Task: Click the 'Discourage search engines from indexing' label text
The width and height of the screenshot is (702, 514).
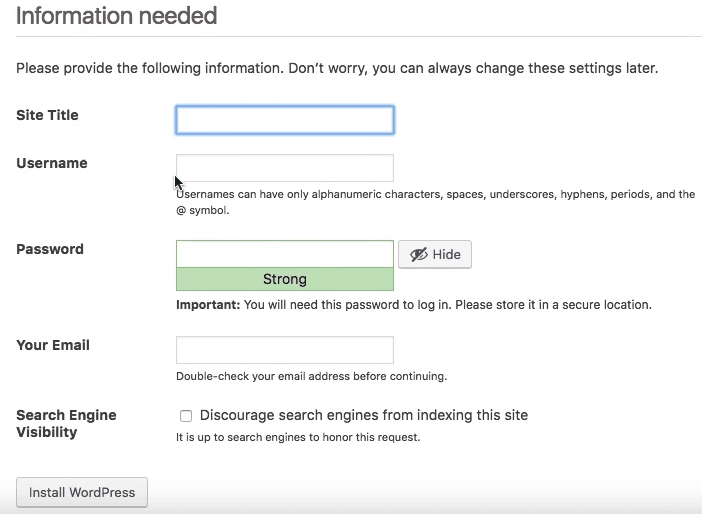Action: click(x=364, y=415)
